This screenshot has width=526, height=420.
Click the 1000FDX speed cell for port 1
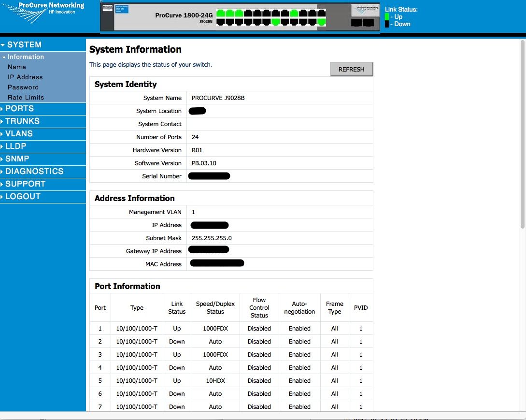(x=215, y=328)
